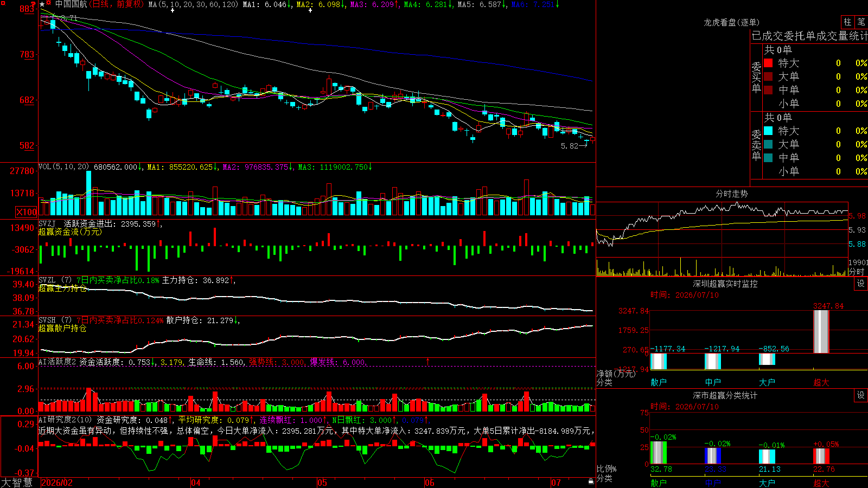Click the 近期大资金 analysis commentary text
Screen dimensions: 868x488
(317, 431)
